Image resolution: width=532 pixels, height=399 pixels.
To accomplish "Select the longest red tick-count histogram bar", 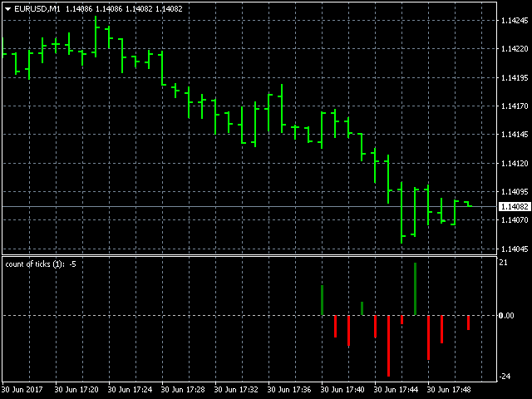I will (388, 346).
